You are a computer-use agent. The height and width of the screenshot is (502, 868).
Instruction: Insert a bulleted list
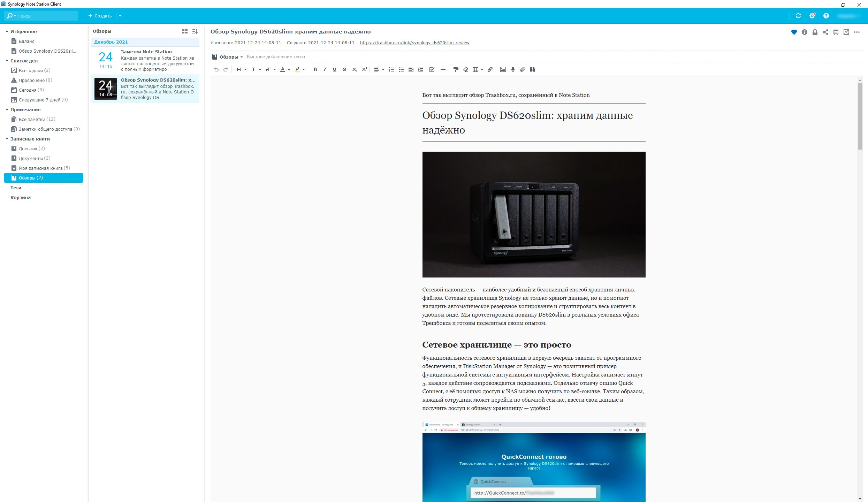(401, 69)
